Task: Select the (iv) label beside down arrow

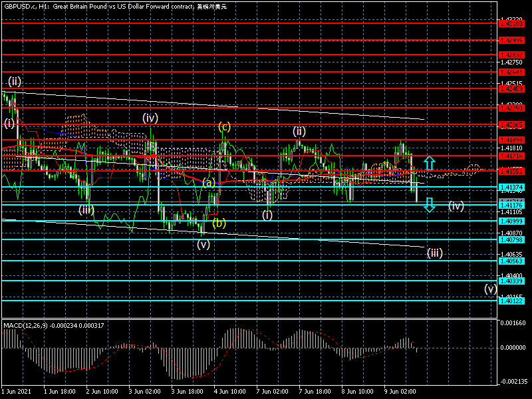Action: 456,205
